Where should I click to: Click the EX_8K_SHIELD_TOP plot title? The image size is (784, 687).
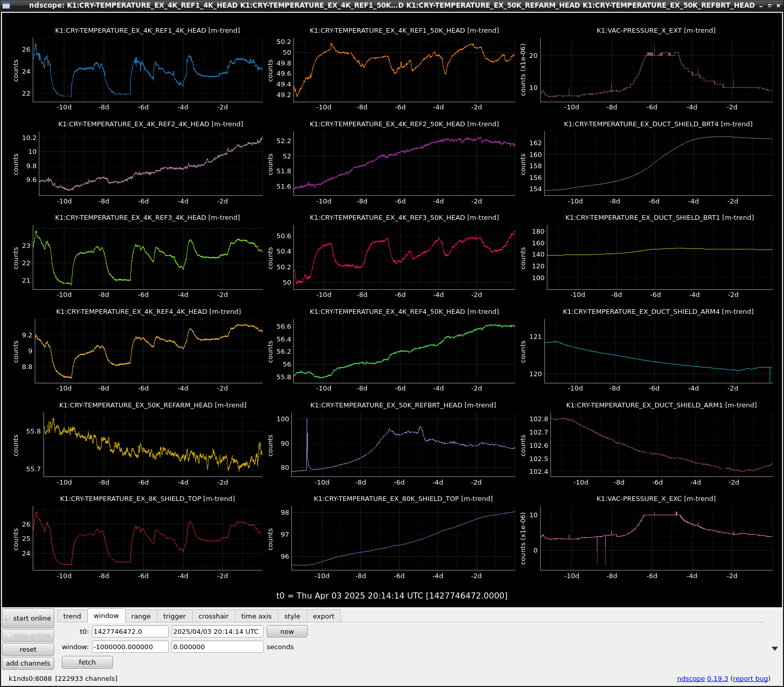pos(148,499)
